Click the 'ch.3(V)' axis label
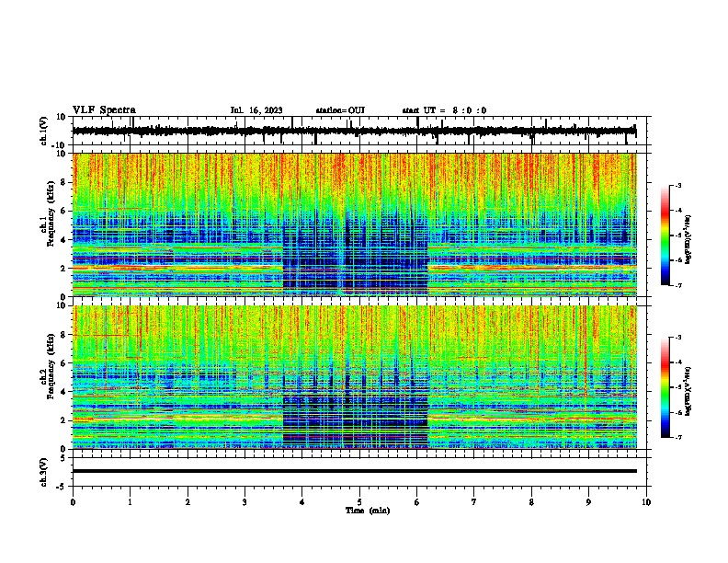 (x=43, y=472)
